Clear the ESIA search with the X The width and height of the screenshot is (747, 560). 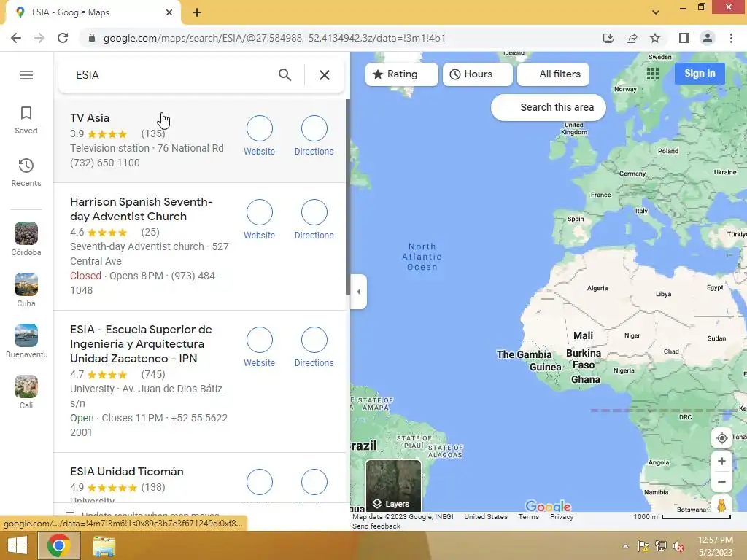(325, 75)
